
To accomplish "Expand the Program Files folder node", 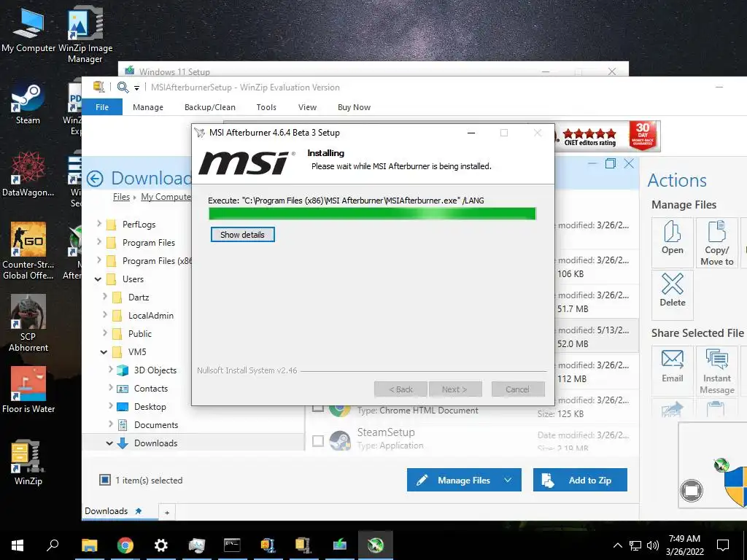I will tap(99, 242).
